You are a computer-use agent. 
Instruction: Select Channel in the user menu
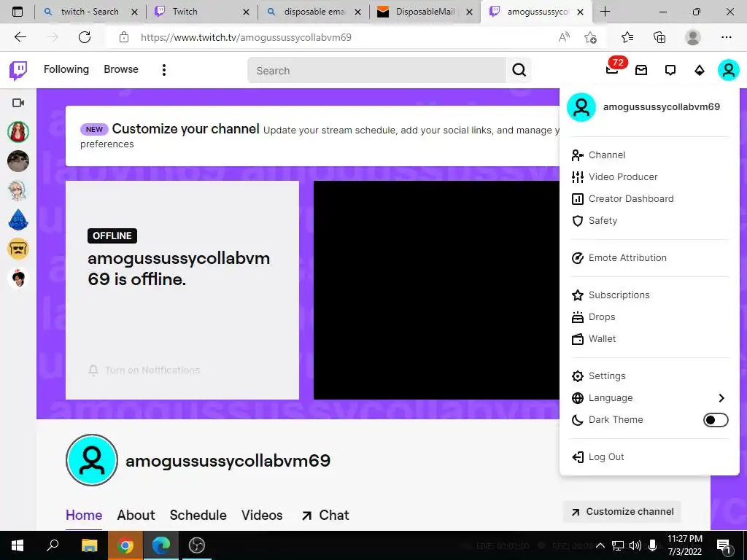(650, 155)
